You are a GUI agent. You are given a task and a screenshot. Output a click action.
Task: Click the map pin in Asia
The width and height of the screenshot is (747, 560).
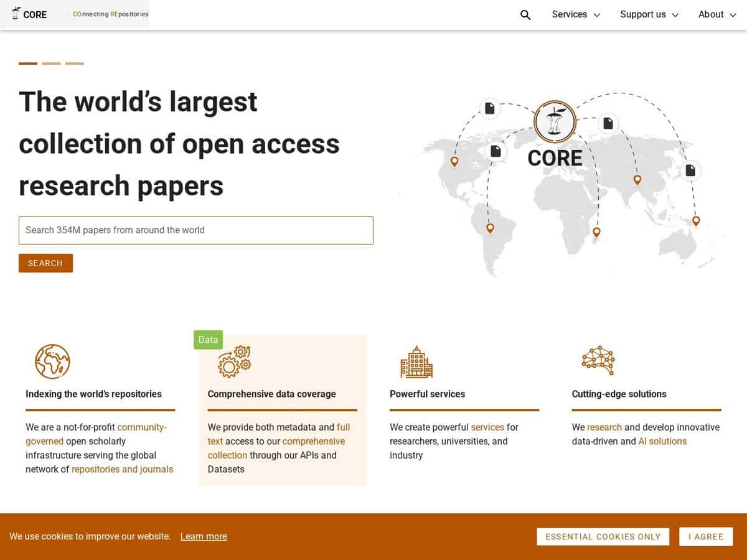click(637, 180)
